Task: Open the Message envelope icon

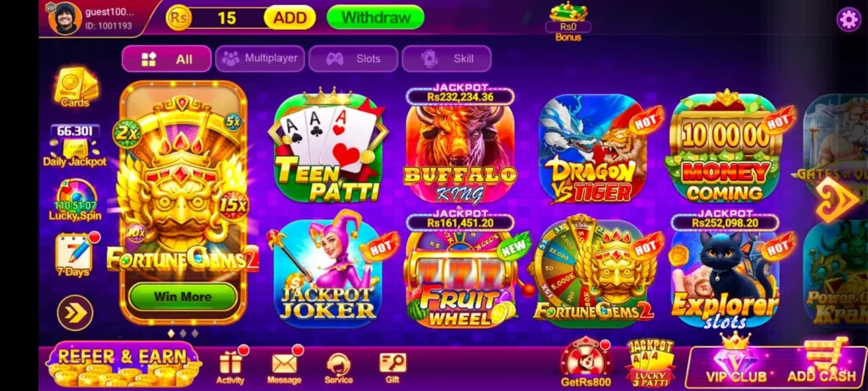Action: coord(285,366)
